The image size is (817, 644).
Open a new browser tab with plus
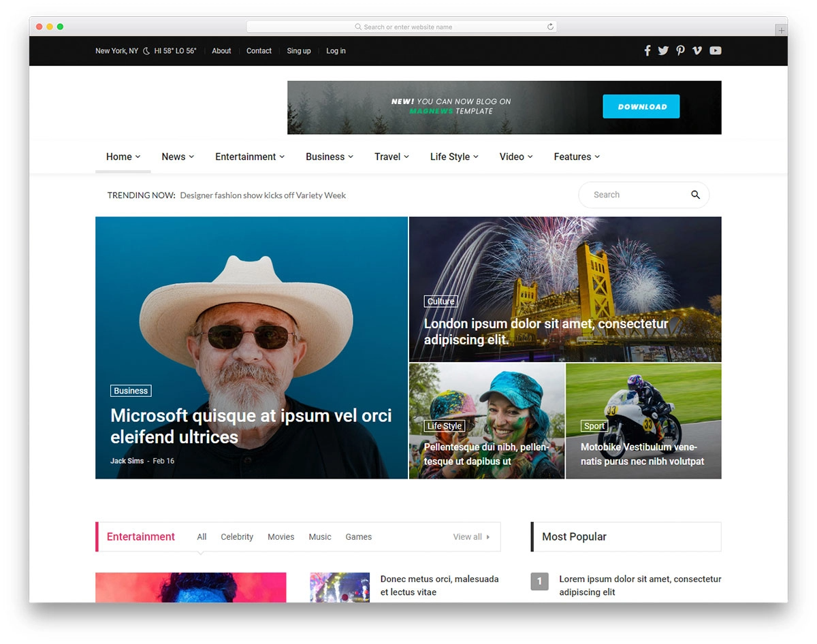click(781, 31)
